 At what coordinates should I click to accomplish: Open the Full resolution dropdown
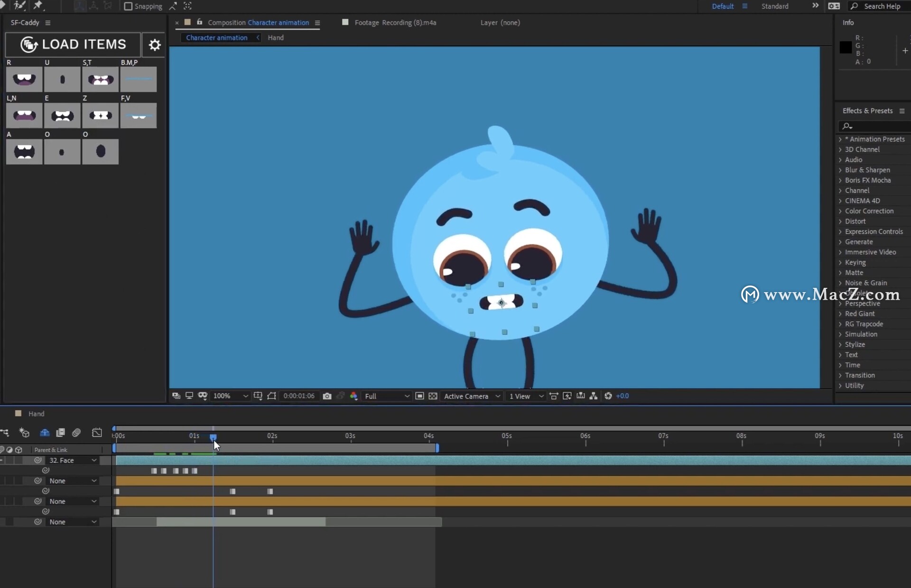(x=387, y=396)
